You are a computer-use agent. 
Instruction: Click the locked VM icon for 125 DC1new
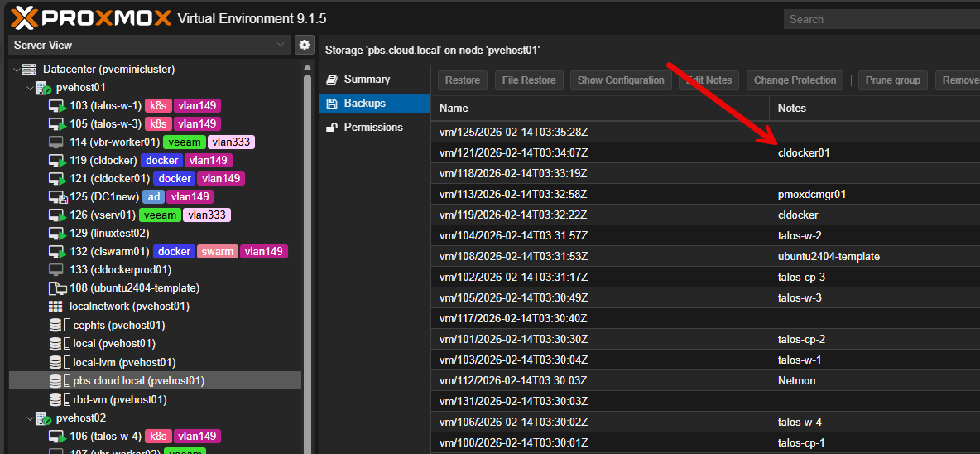pos(57,197)
